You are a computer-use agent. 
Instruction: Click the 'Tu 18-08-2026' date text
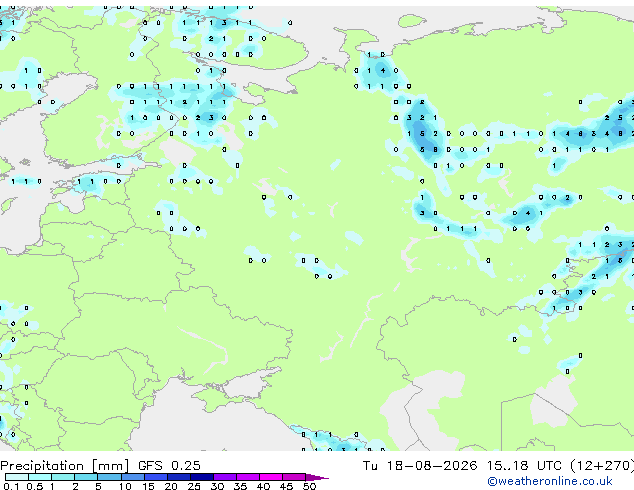click(420, 466)
